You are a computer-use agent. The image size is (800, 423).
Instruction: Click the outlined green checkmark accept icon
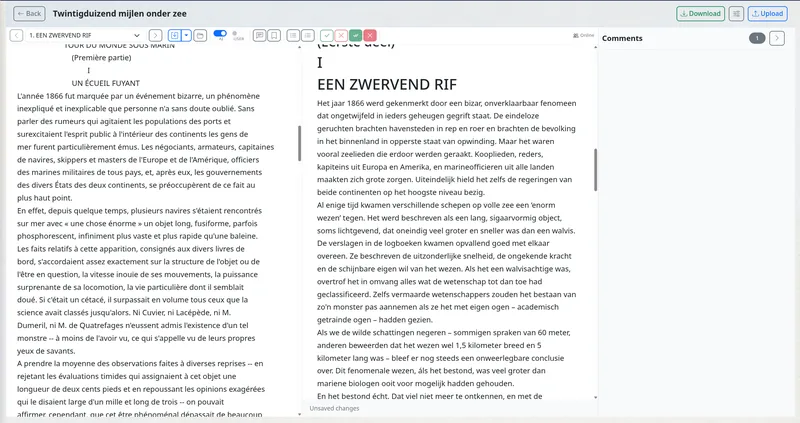click(x=327, y=35)
